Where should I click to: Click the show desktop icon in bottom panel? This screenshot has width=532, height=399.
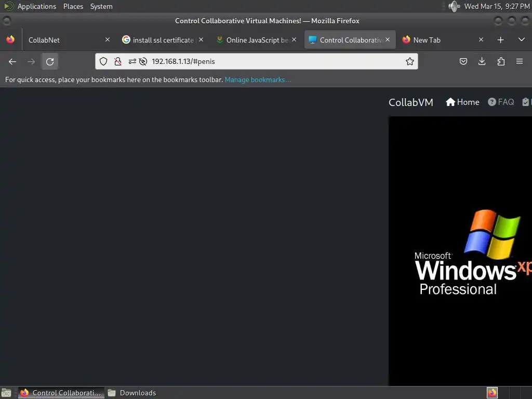6,393
